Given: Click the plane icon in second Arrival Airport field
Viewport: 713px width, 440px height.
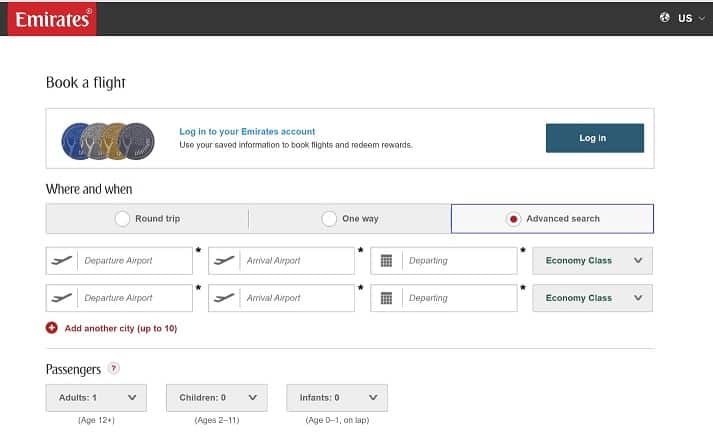Looking at the screenshot, I should tap(224, 298).
